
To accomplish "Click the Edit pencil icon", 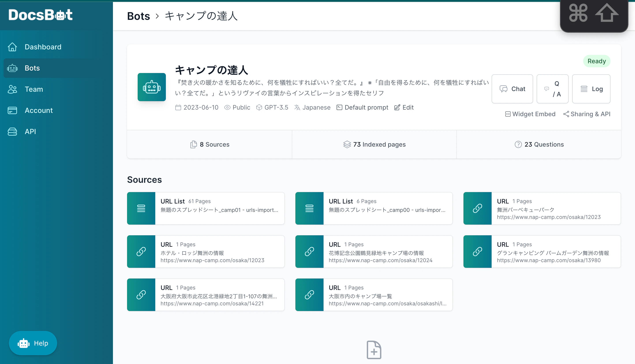I will pos(397,107).
